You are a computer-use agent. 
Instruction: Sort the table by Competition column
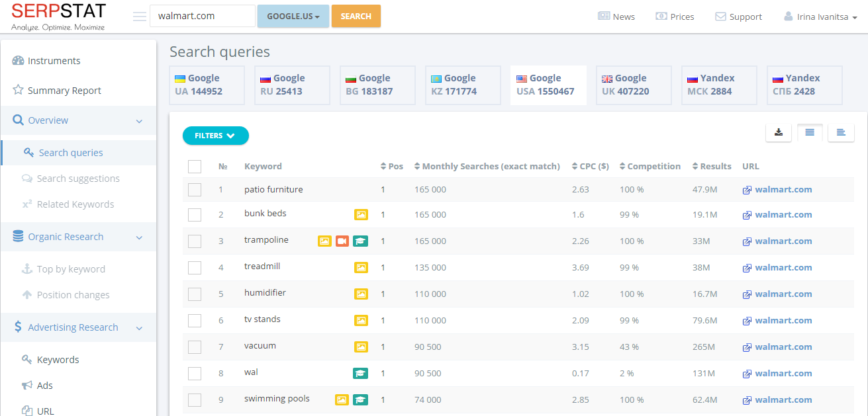[x=650, y=166]
